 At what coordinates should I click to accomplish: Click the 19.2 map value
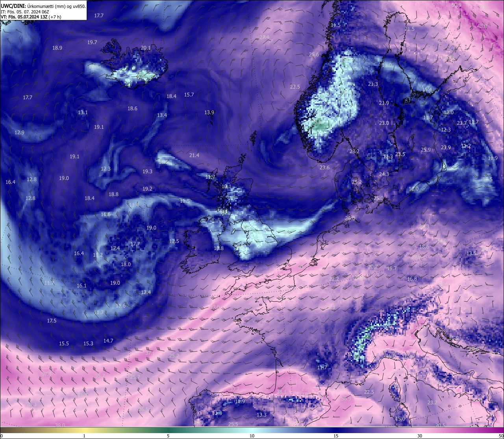click(x=147, y=189)
